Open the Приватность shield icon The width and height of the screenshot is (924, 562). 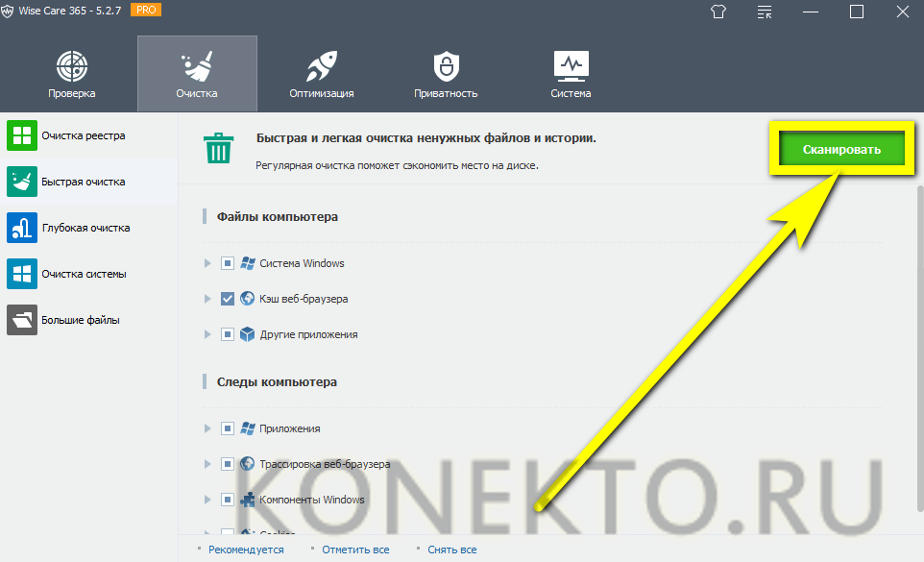(446, 66)
